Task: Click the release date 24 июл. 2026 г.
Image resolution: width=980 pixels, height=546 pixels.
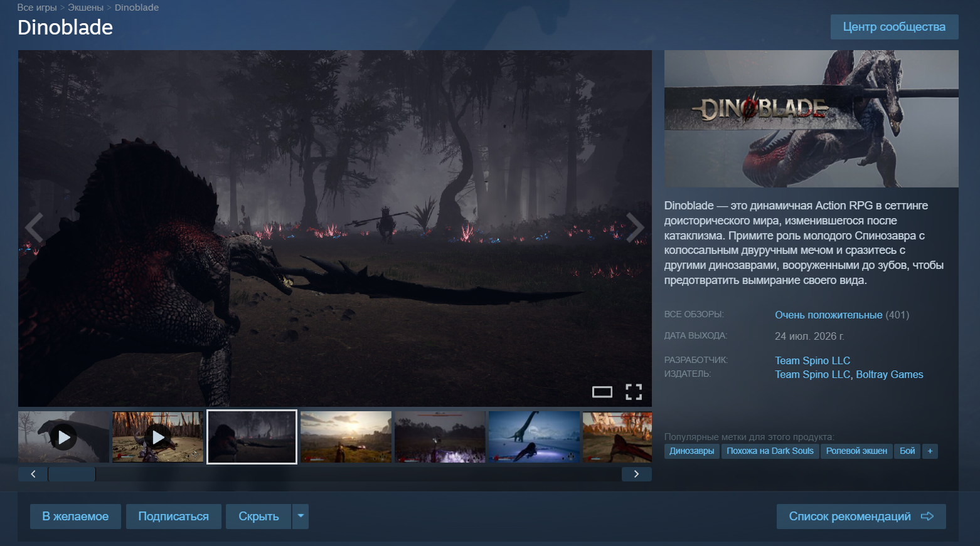Action: [809, 336]
